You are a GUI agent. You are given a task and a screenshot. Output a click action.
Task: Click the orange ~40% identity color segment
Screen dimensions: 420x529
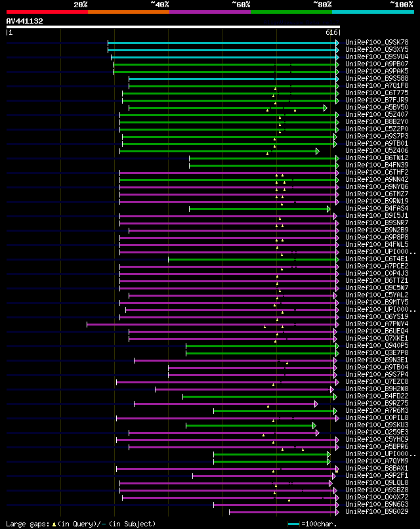pyautogui.click(x=129, y=12)
